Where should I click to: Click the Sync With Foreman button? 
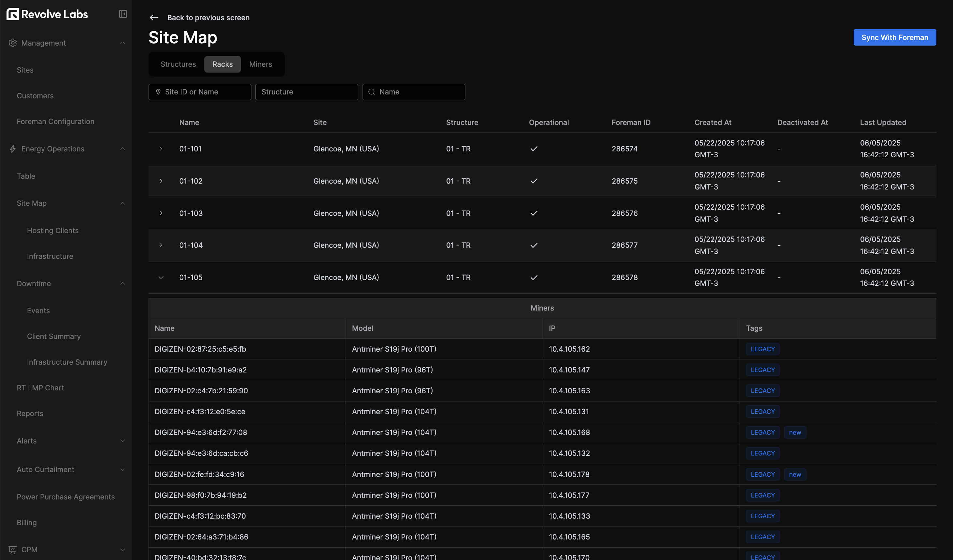[894, 37]
